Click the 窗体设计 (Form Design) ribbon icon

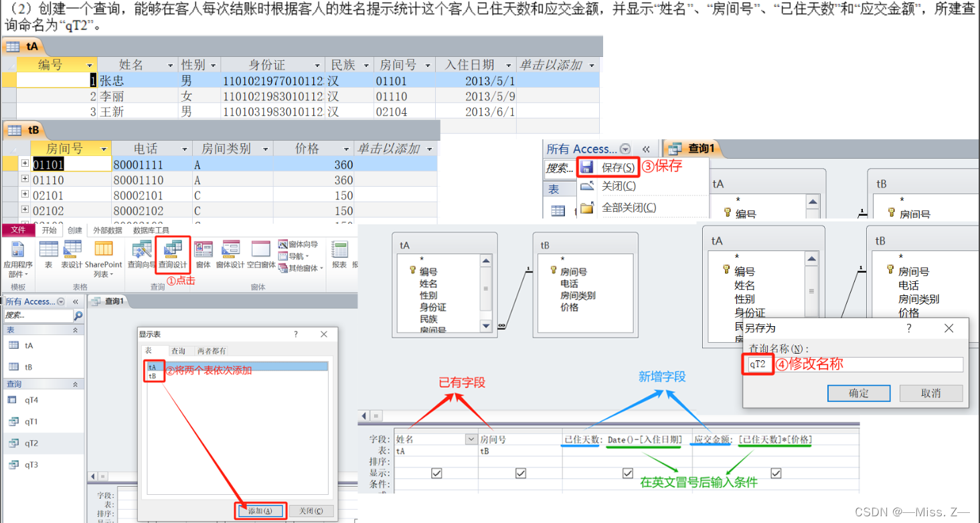click(230, 255)
